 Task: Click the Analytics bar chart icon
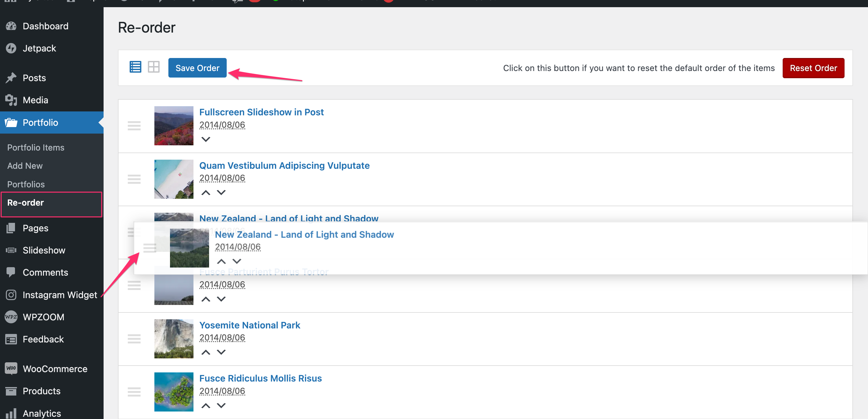pyautogui.click(x=11, y=413)
